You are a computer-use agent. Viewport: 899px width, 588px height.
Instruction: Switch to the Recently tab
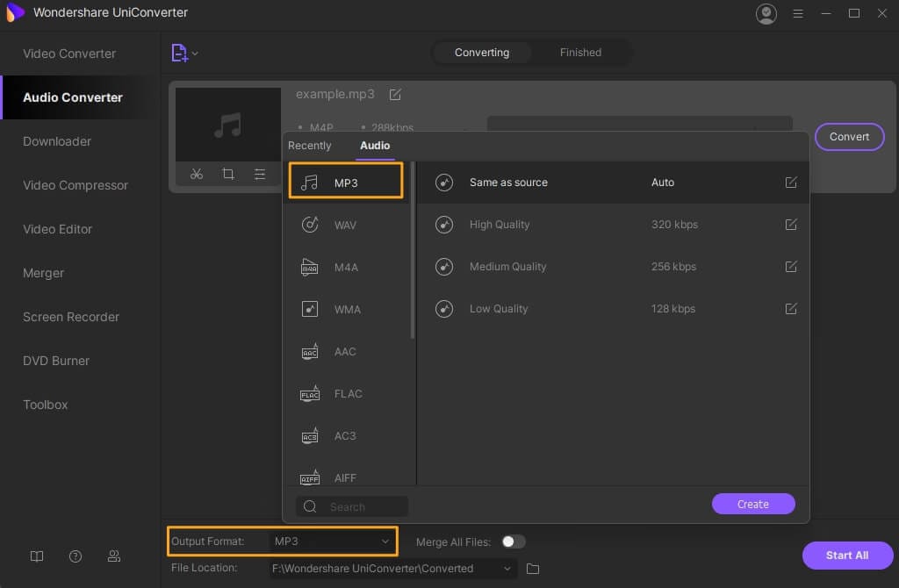tap(310, 146)
